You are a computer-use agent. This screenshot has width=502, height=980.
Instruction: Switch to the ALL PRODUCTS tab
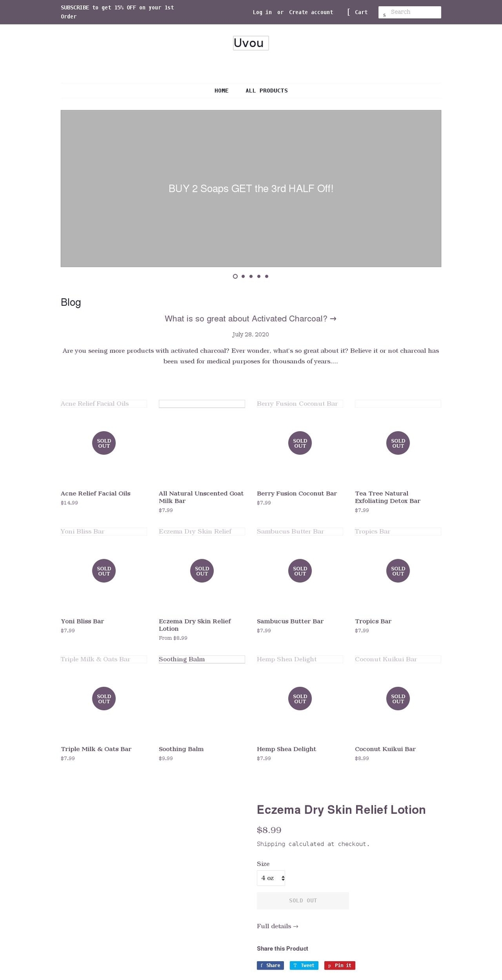[x=267, y=90]
